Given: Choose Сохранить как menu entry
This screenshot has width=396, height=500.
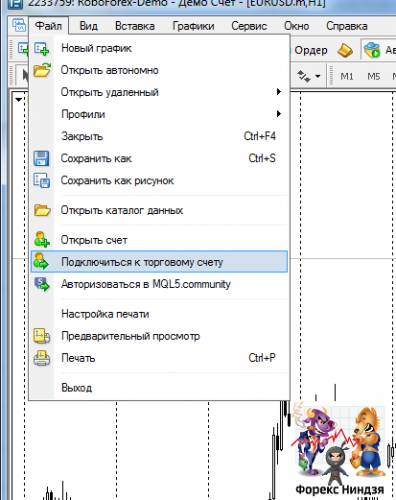Looking at the screenshot, I should (x=159, y=158).
